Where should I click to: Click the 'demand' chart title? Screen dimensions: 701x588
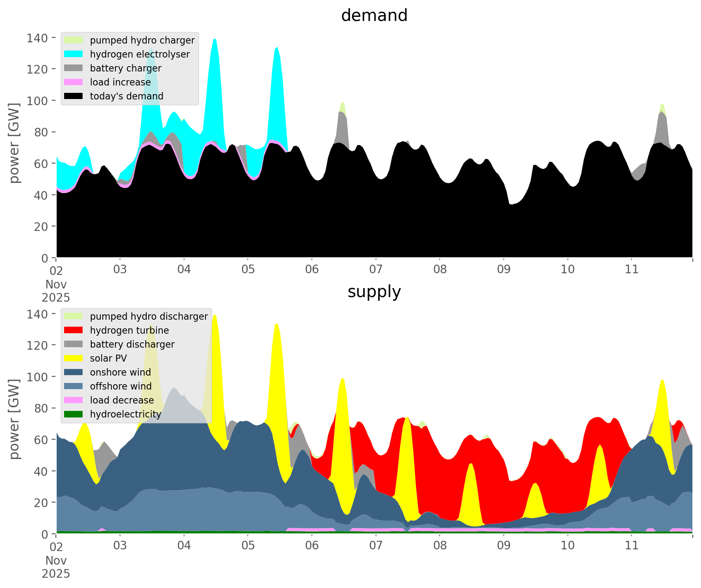click(x=374, y=16)
